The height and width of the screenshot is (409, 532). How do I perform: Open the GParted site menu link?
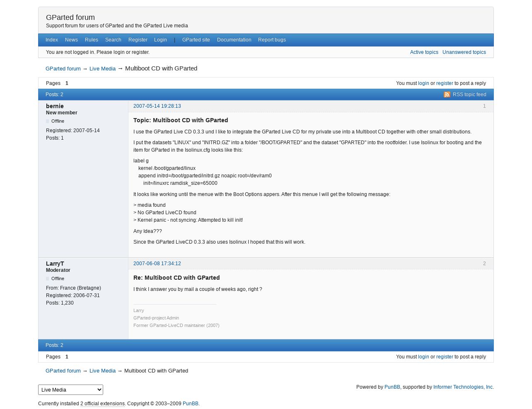[196, 40]
